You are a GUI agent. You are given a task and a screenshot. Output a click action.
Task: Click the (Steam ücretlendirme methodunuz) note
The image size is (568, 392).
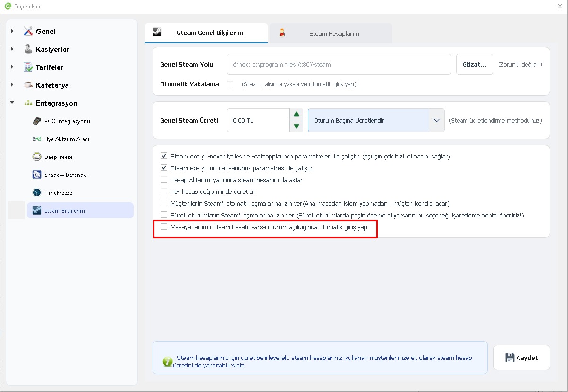click(495, 120)
